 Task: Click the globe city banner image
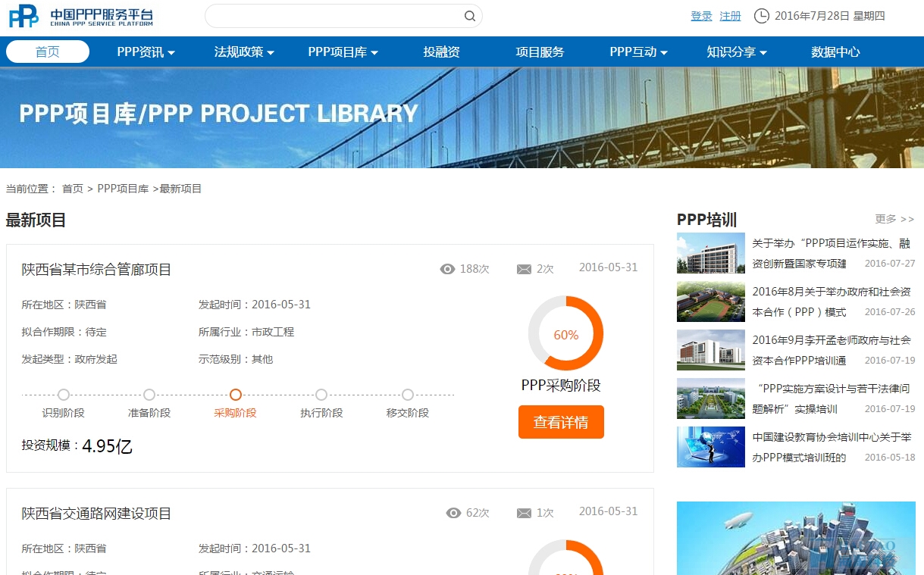coord(796,538)
